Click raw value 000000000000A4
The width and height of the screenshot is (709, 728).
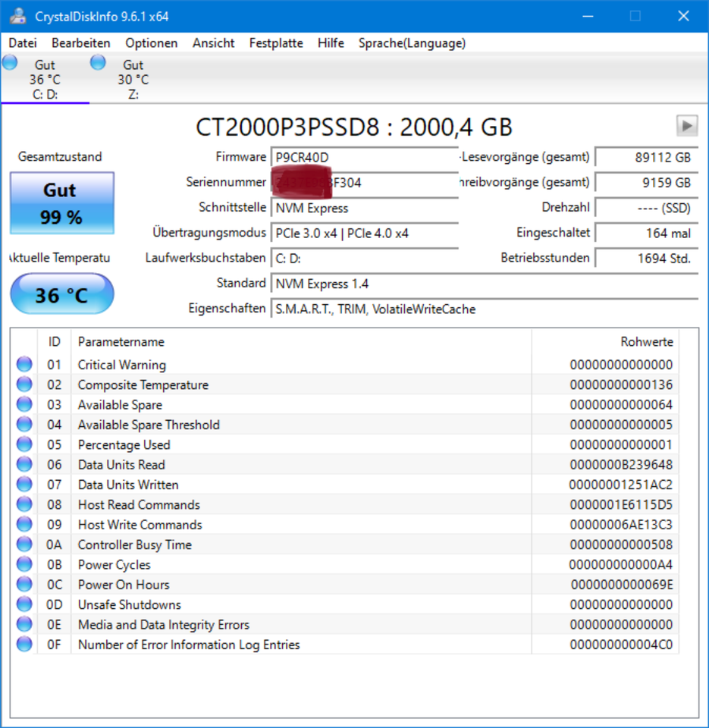click(x=621, y=564)
